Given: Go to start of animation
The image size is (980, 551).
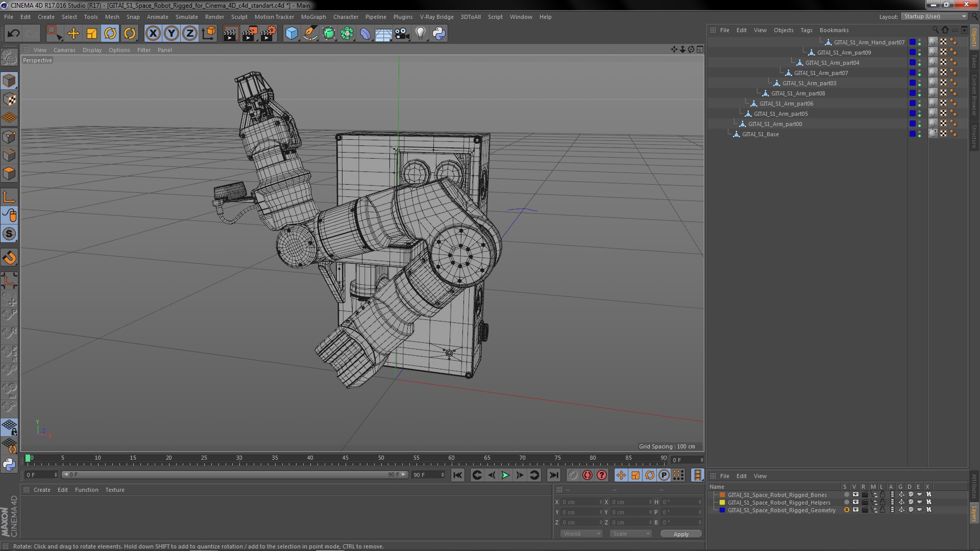Looking at the screenshot, I should (458, 475).
